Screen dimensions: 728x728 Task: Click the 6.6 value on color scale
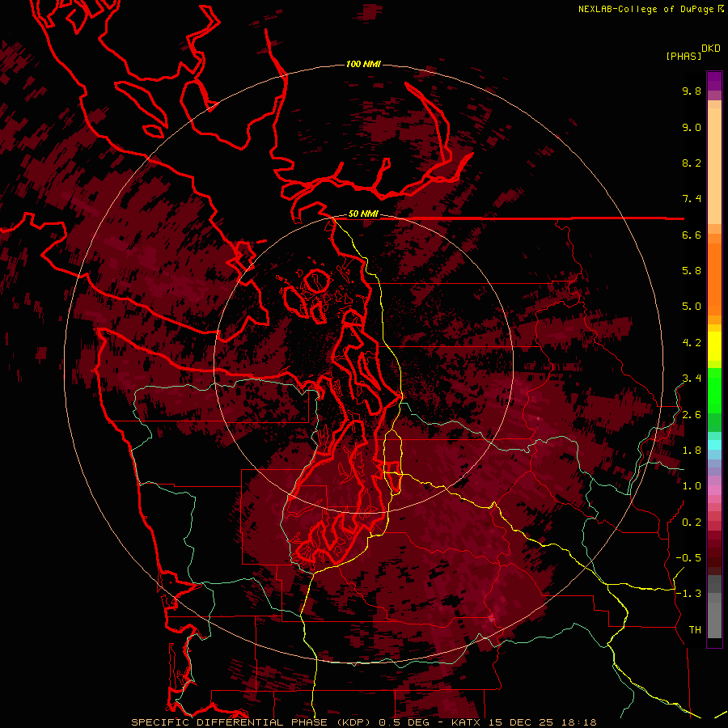click(x=692, y=235)
